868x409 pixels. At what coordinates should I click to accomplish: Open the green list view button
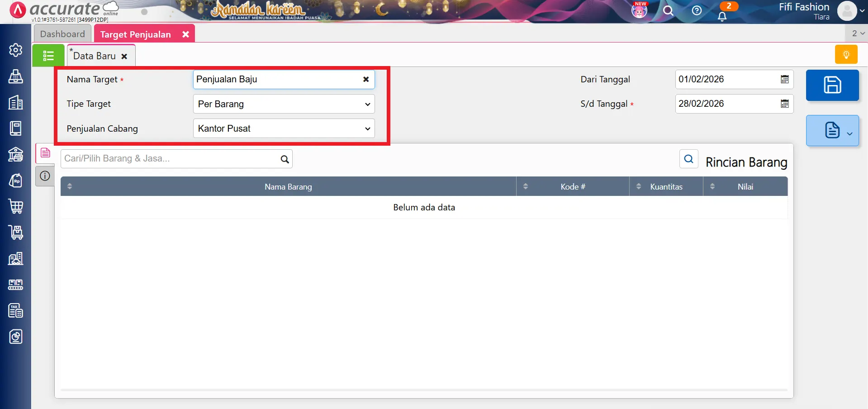tap(48, 56)
